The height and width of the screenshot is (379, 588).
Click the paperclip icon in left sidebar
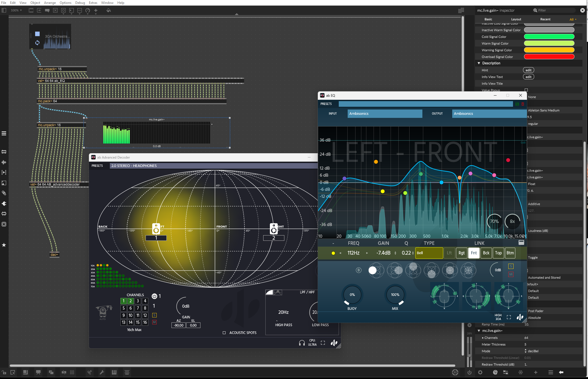point(4,193)
